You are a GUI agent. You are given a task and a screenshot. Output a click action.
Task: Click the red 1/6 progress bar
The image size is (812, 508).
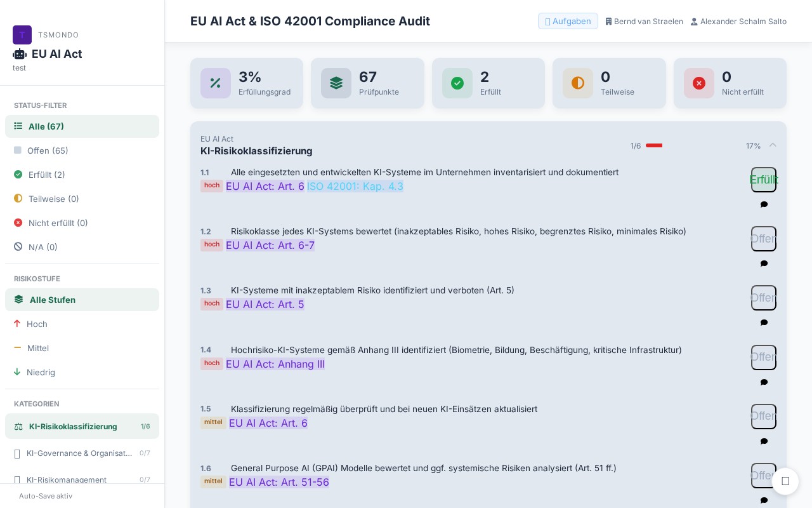654,145
